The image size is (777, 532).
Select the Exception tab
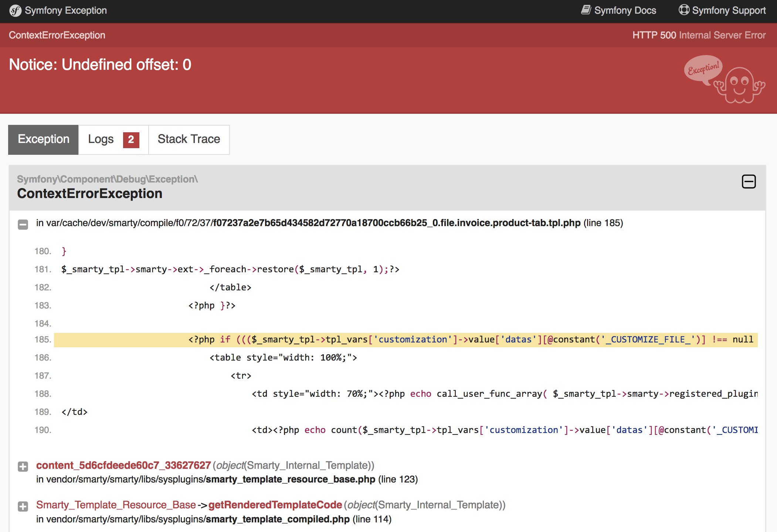[43, 139]
